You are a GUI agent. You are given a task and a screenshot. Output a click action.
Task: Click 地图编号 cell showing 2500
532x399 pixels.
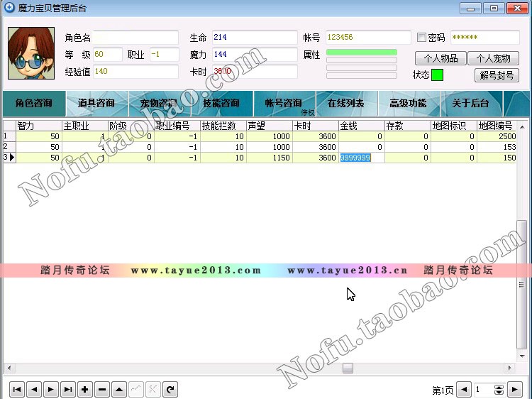tap(497, 136)
